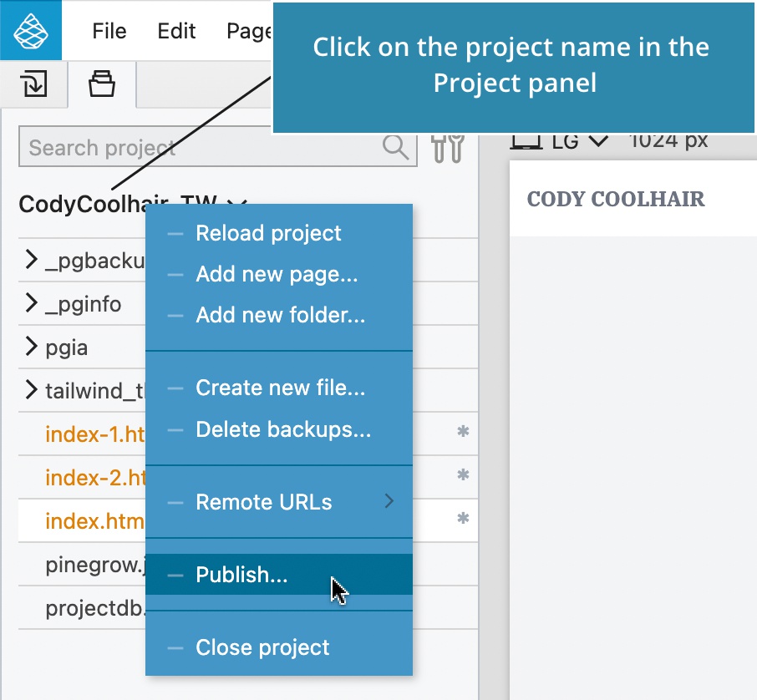Screen dimensions: 757x700
Task: Open the File menu
Action: click(x=109, y=31)
